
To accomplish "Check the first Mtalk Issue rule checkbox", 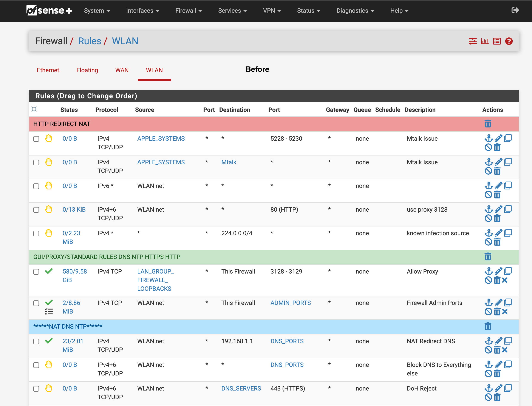I will coord(36,139).
